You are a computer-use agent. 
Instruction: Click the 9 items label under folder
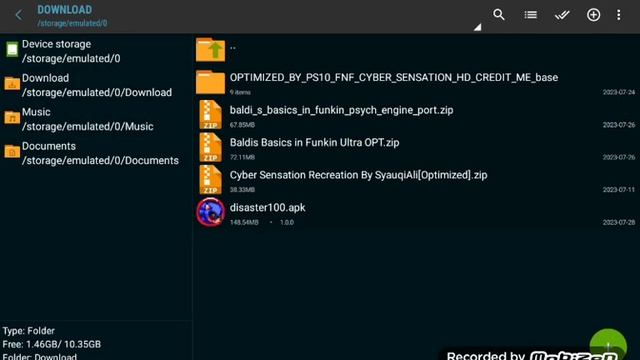tap(240, 92)
